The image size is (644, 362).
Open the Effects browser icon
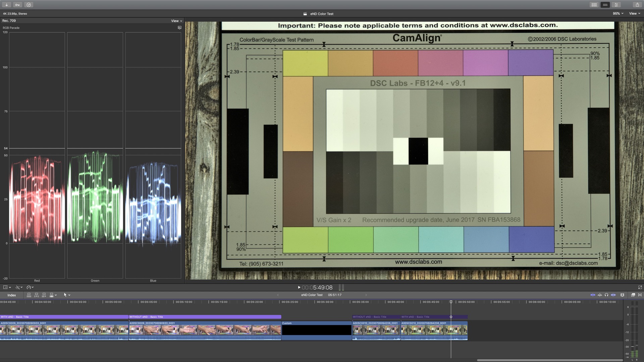633,295
